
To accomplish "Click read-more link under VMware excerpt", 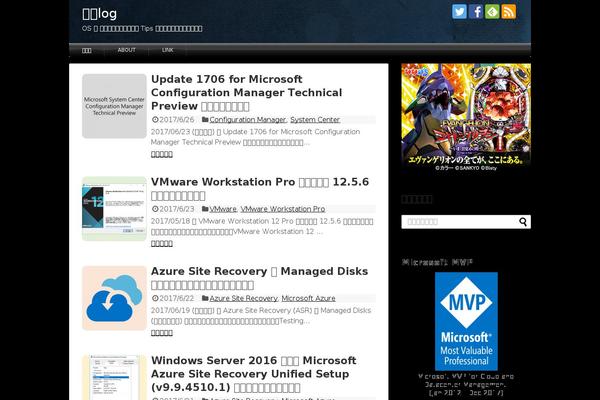I will click(161, 243).
